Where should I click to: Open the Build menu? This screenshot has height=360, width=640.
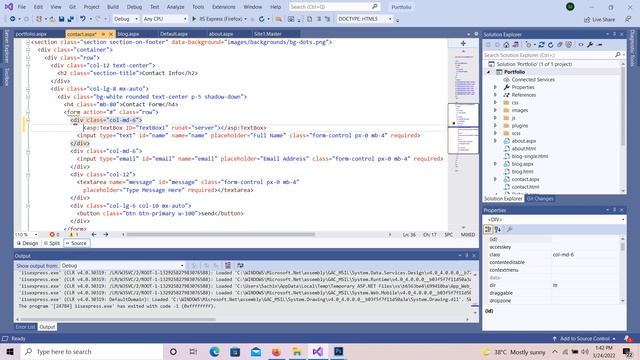tap(113, 7)
